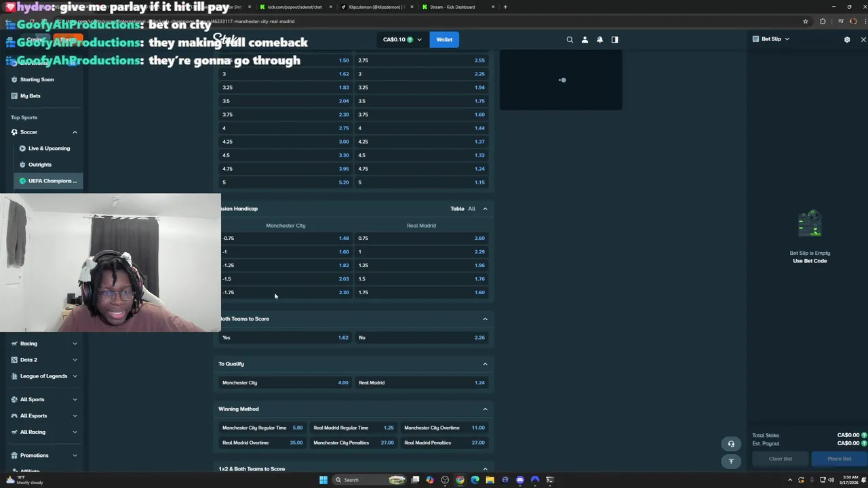Collapse the Soccer sidebar section
The height and width of the screenshot is (488, 868).
75,132
